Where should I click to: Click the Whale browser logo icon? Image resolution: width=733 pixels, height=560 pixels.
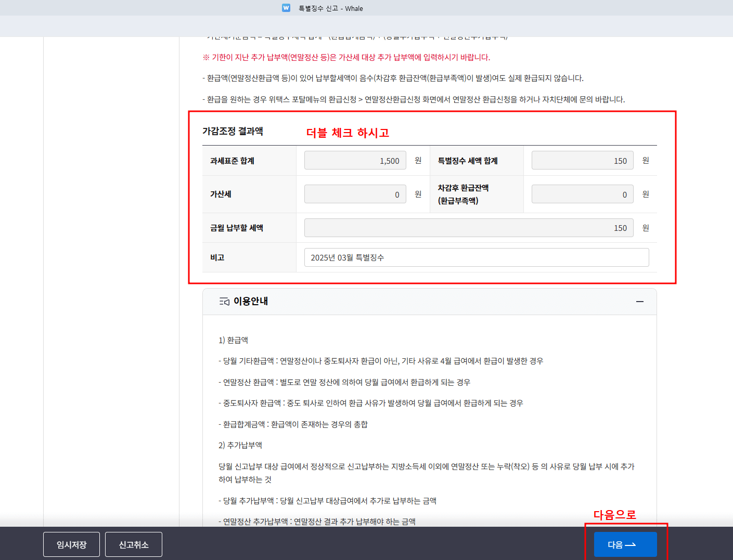coord(286,8)
